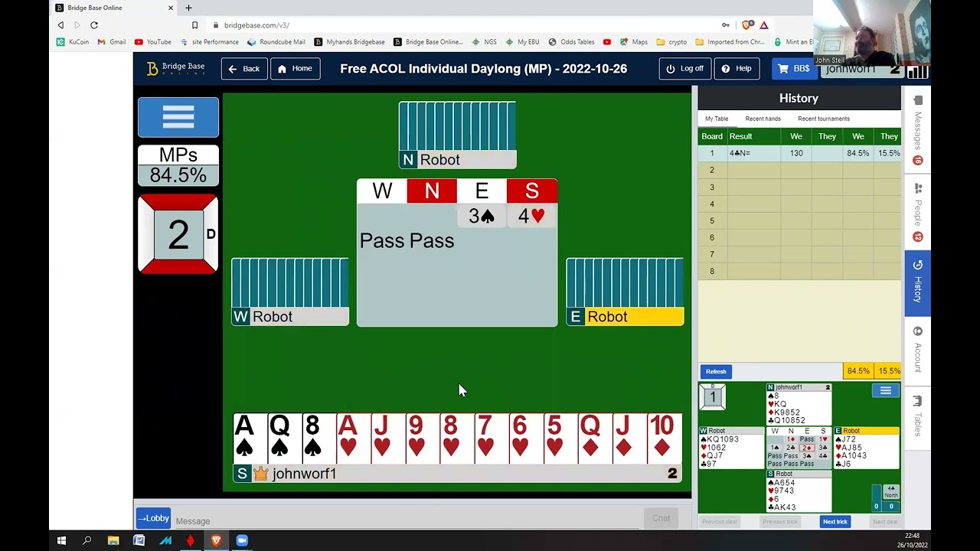Click the East Robot name label
980x551 pixels.
[x=625, y=317]
